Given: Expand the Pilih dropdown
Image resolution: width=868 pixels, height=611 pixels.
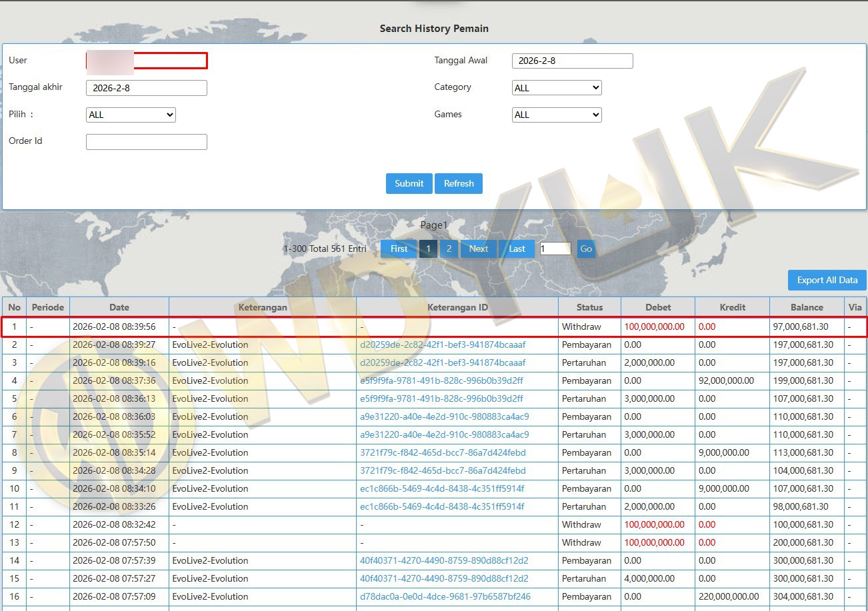Looking at the screenshot, I should [131, 115].
